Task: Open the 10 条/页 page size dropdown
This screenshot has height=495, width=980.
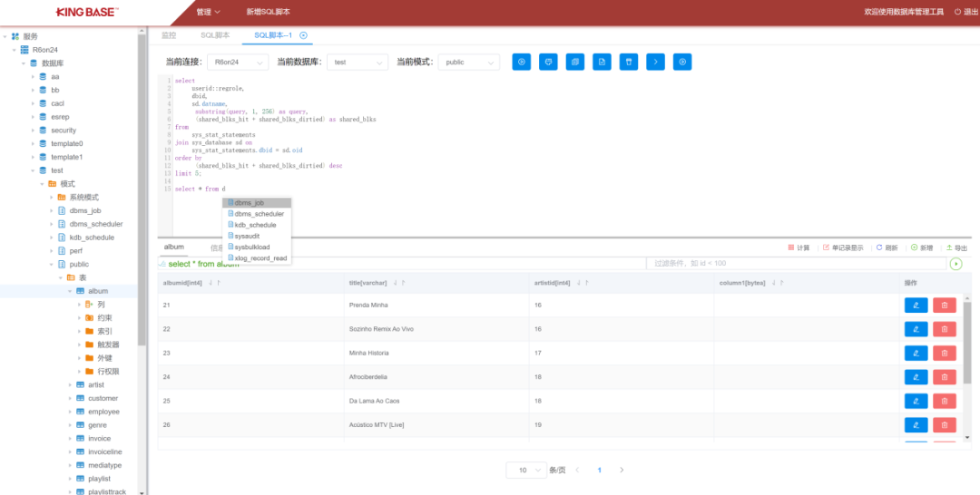Action: [x=526, y=470]
